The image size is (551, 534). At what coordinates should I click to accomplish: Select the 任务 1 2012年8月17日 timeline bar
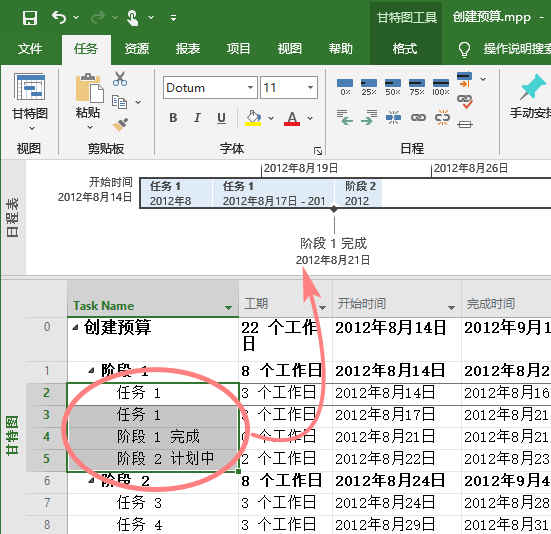pyautogui.click(x=273, y=193)
